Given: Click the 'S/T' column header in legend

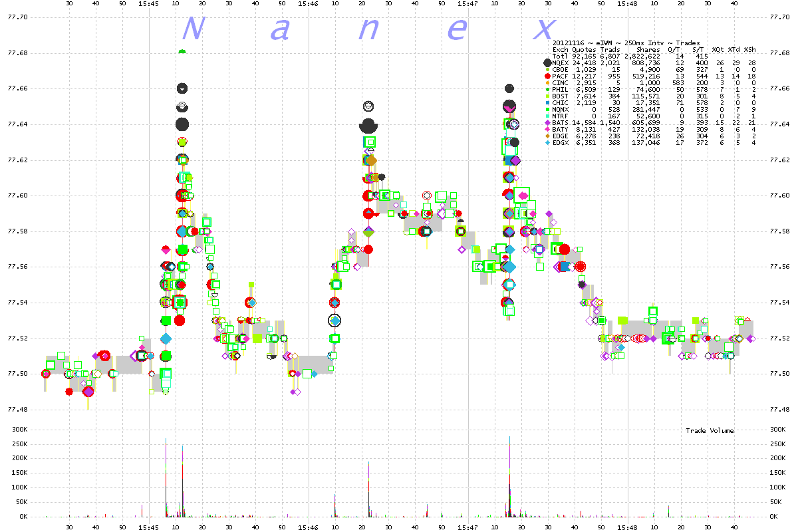Looking at the screenshot, I should tap(698, 50).
